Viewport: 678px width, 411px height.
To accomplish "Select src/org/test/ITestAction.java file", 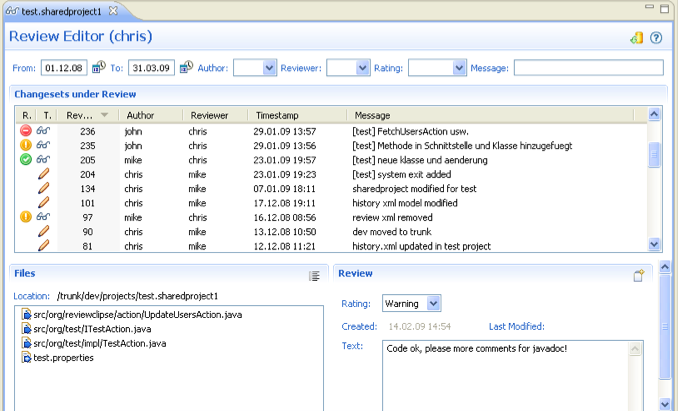I will tap(92, 329).
